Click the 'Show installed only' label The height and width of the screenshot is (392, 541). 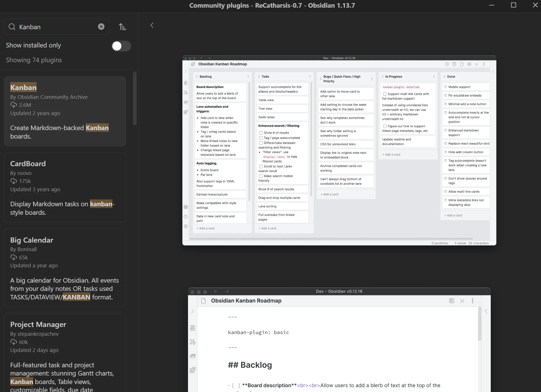coord(34,45)
